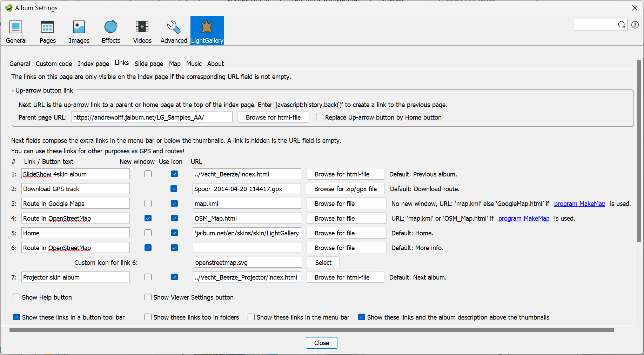The height and width of the screenshot is (355, 644).
Task: Open the help question mark icon
Action: (x=635, y=25)
